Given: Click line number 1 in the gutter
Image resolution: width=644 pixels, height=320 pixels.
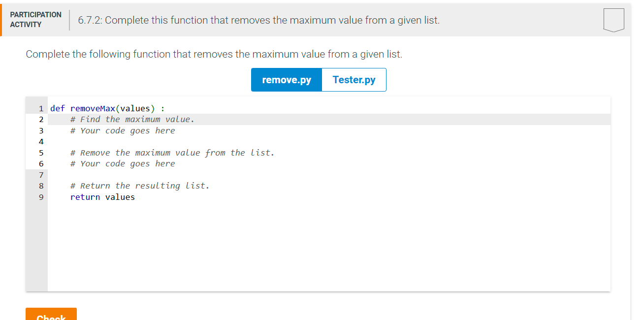Looking at the screenshot, I should pyautogui.click(x=41, y=108).
